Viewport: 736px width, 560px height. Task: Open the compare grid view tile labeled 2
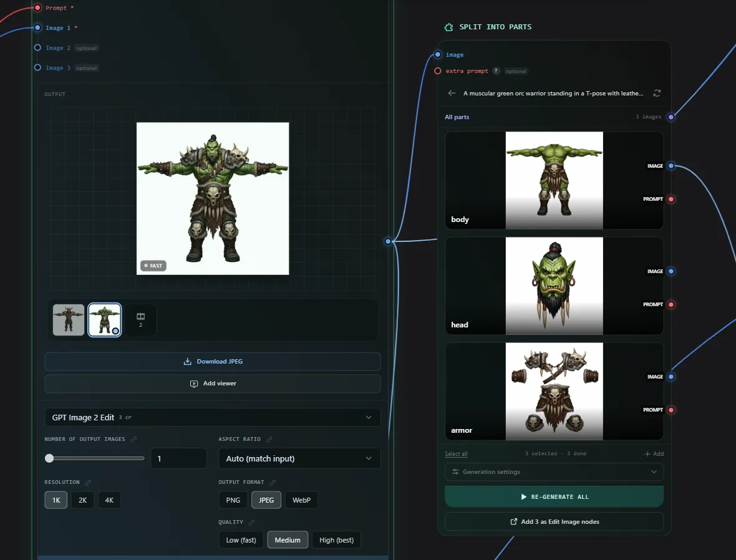140,320
